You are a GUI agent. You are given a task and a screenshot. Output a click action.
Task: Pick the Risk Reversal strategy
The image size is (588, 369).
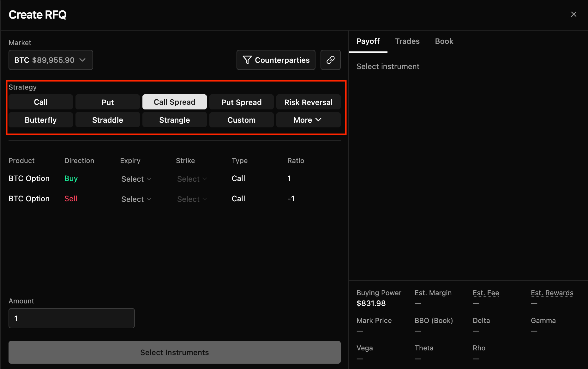(x=308, y=102)
